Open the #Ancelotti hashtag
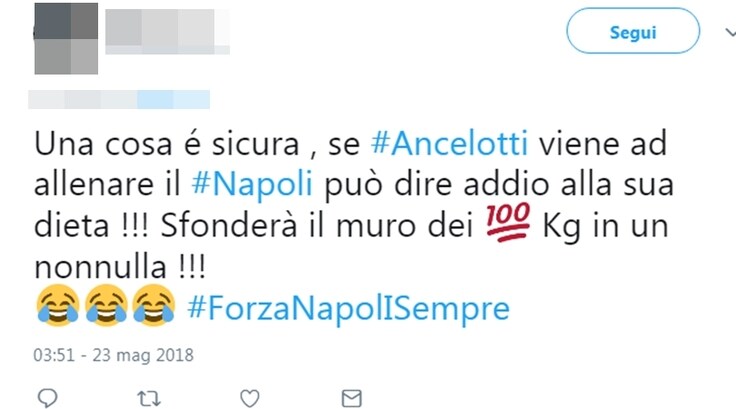 click(x=449, y=143)
